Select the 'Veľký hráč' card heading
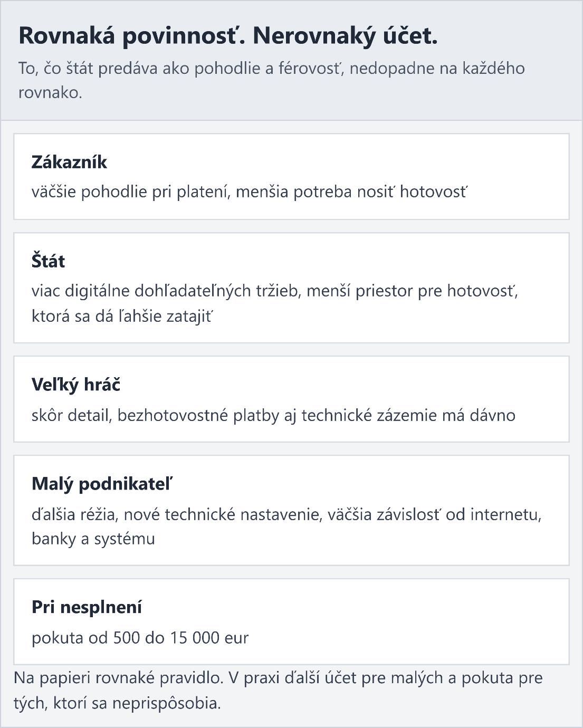583x728 pixels. tap(76, 385)
